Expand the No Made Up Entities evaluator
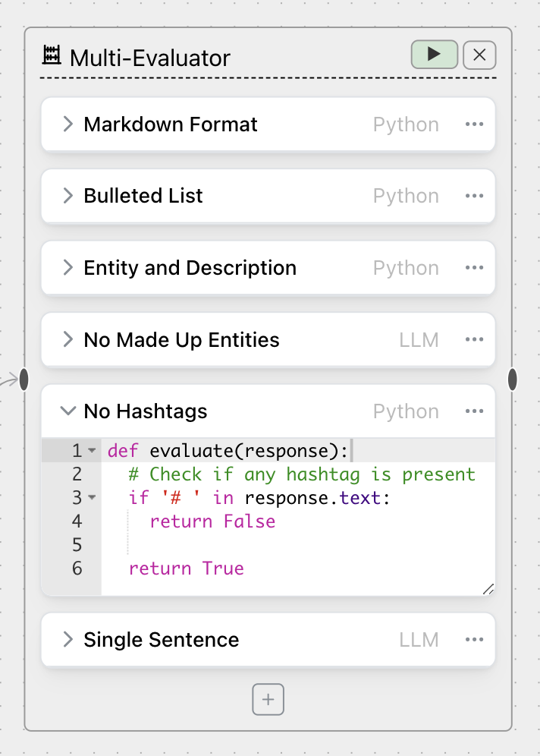540x756 pixels. pos(67,339)
